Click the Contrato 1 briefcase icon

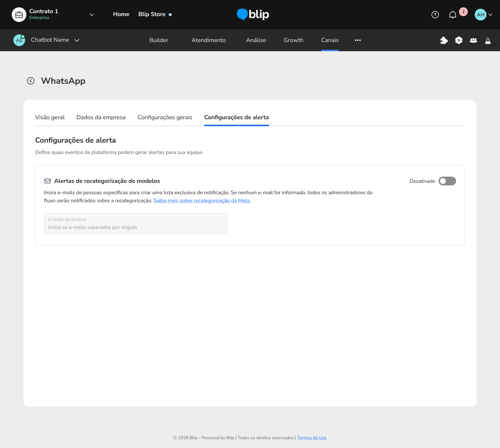[19, 15]
